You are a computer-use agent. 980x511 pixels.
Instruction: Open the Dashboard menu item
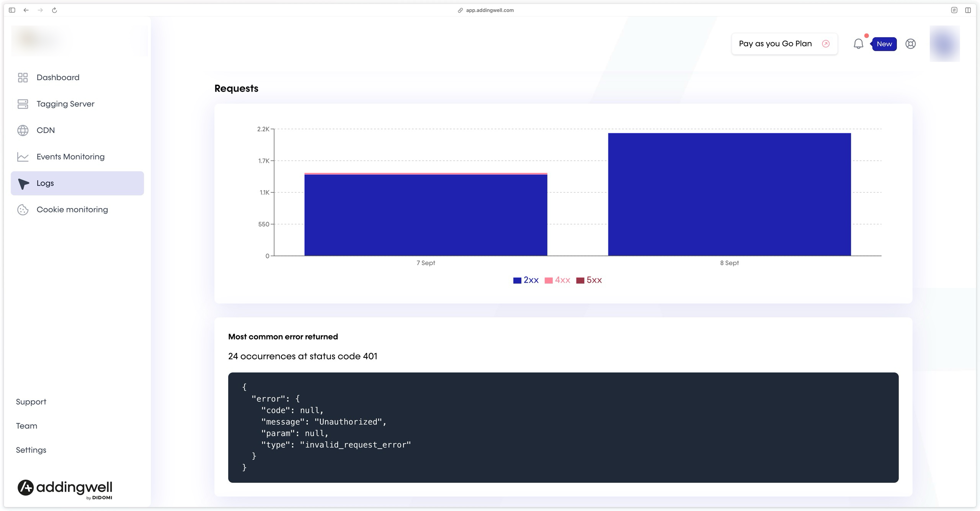coord(77,77)
